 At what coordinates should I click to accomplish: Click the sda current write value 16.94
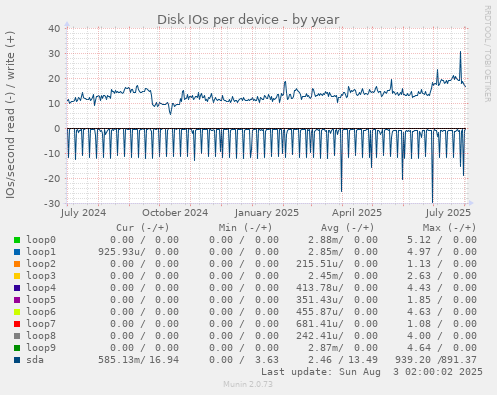tap(164, 360)
